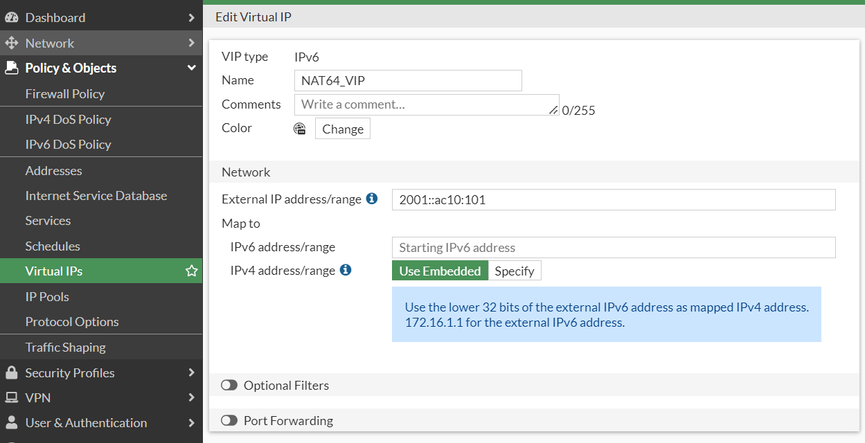The width and height of the screenshot is (865, 443).
Task: Open the Firewall Policy page
Action: 65,94
